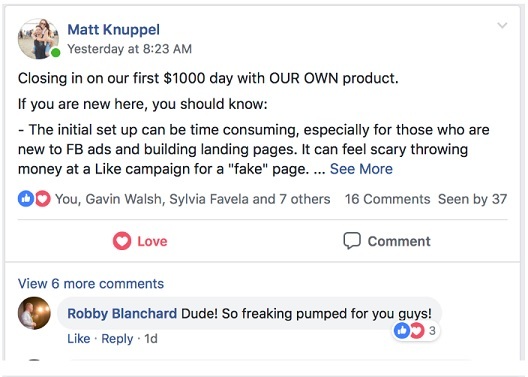Reply to Robby Blanchard's comment
This screenshot has width=528, height=377.
point(117,339)
